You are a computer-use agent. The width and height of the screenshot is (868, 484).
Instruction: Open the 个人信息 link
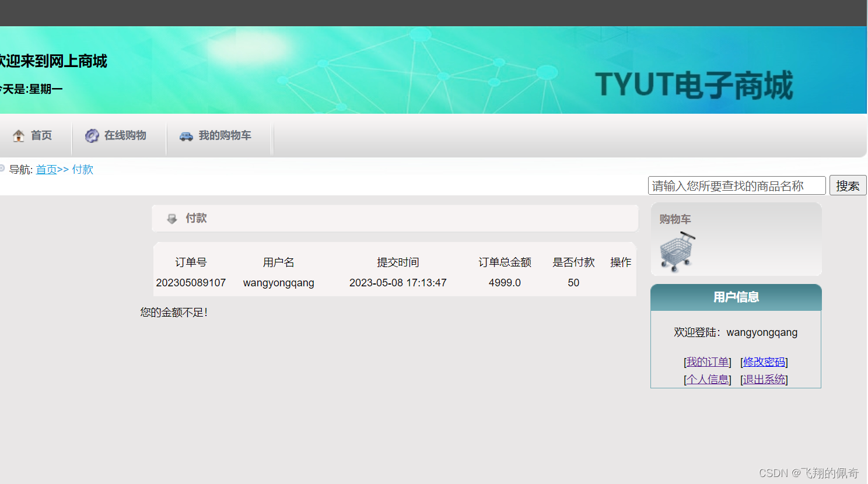coord(708,380)
